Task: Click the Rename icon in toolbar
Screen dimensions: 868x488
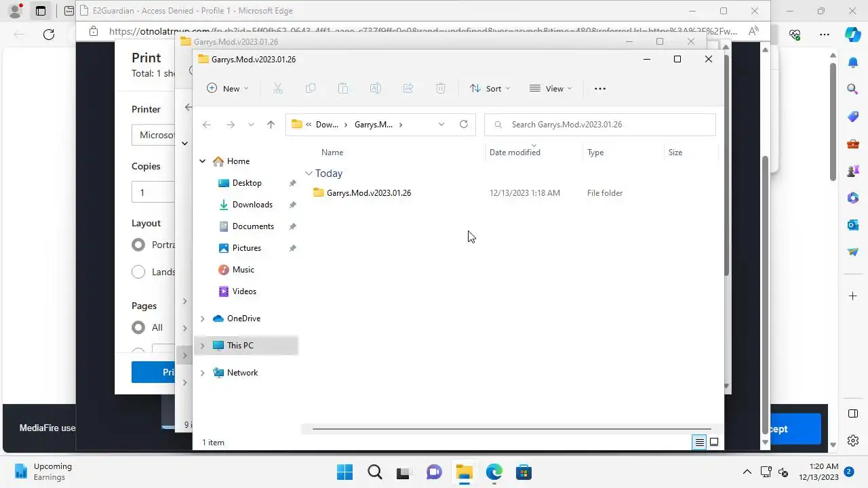Action: [x=375, y=88]
